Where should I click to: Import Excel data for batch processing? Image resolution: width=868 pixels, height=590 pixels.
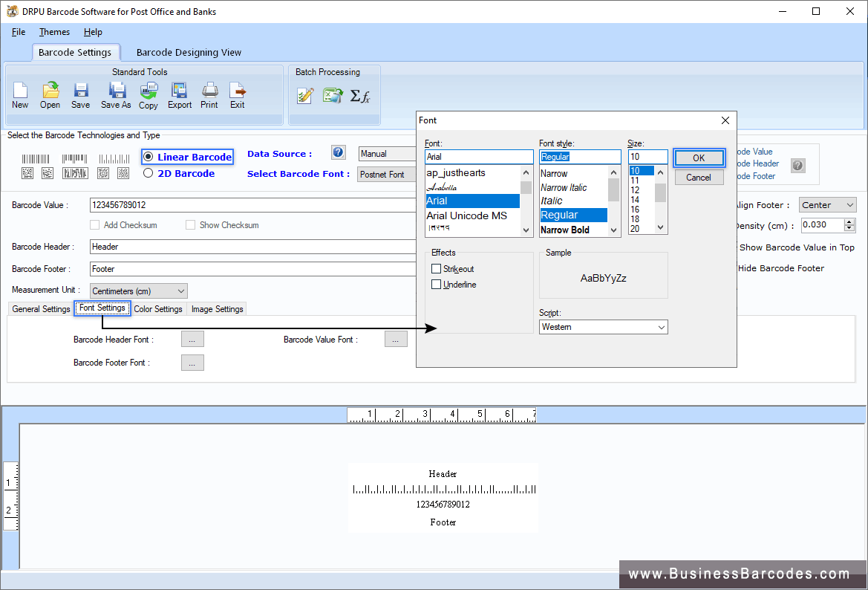(333, 95)
